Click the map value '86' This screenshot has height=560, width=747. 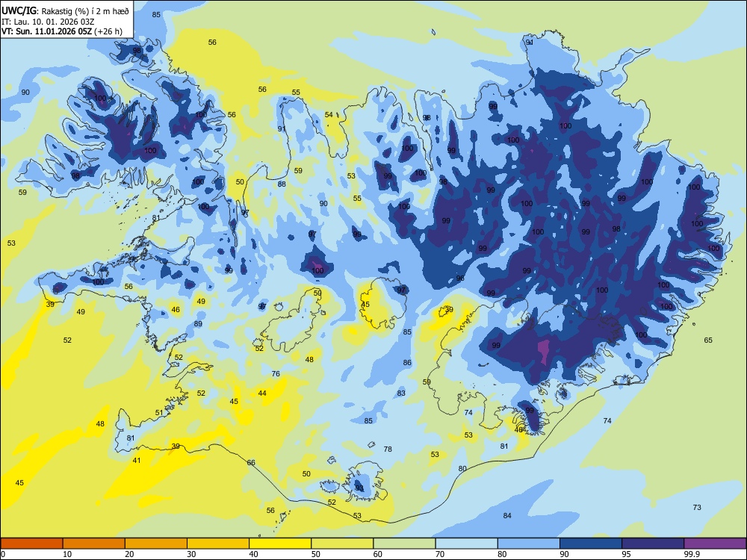coord(407,363)
